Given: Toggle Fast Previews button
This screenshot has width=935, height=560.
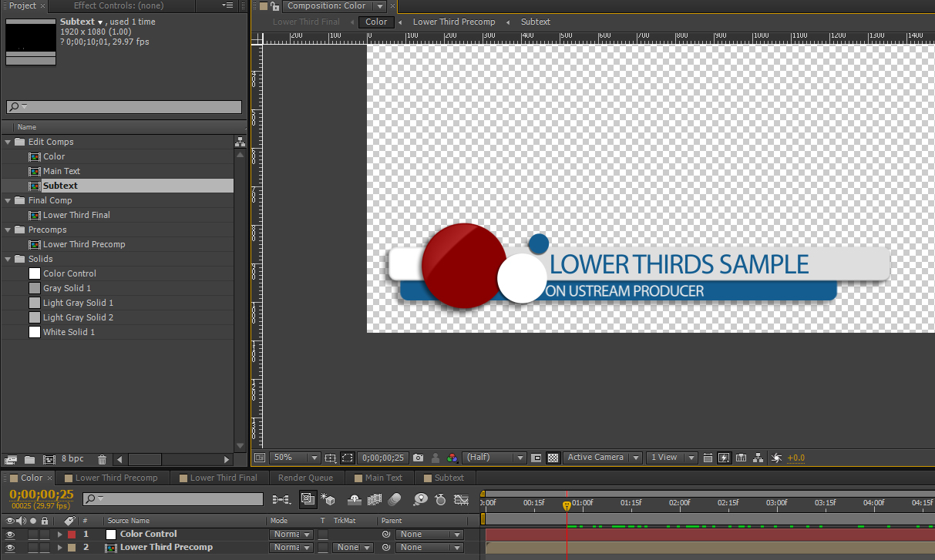Looking at the screenshot, I should tap(724, 458).
